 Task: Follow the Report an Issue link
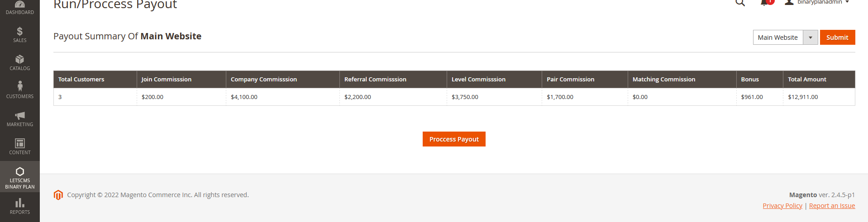point(832,206)
